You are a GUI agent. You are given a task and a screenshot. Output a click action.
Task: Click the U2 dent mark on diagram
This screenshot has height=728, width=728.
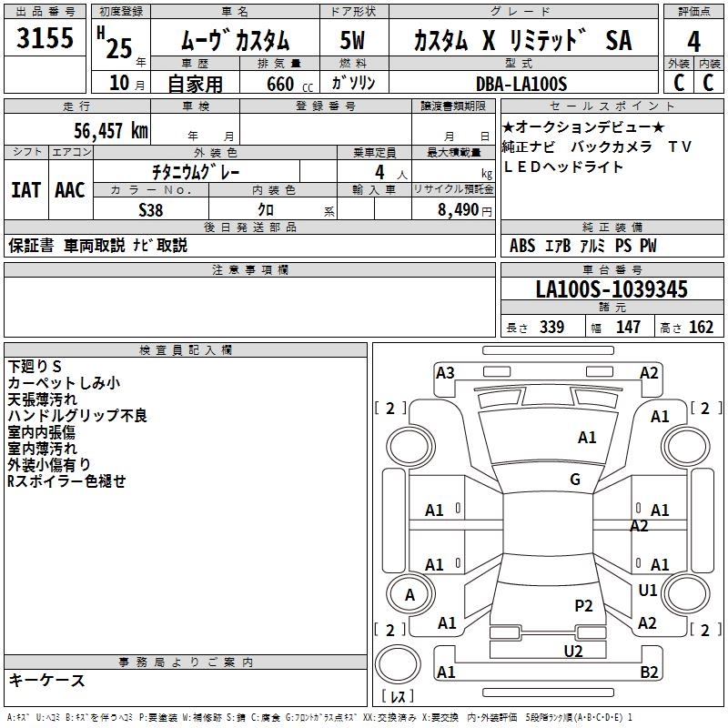point(573,651)
